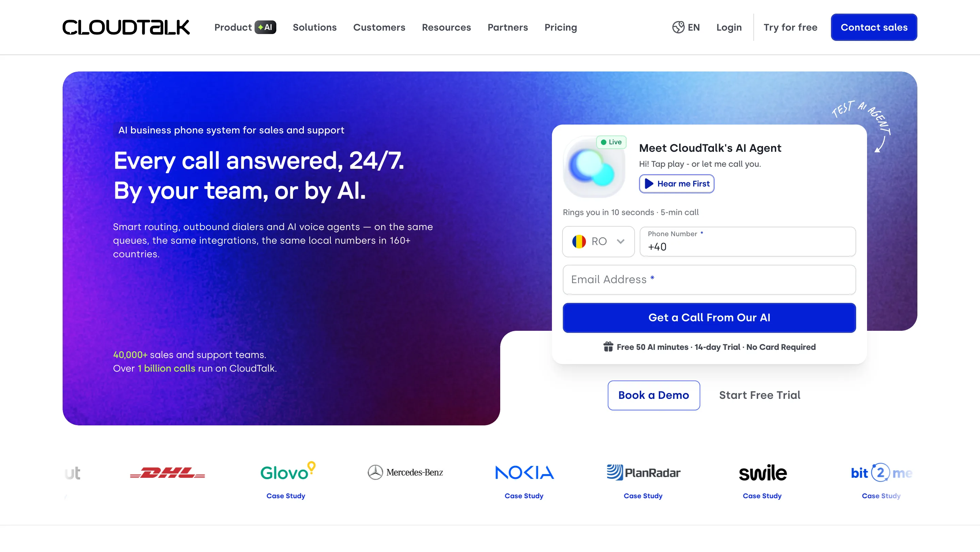Go to the Pricing page
Image resolution: width=980 pixels, height=552 pixels.
(560, 27)
